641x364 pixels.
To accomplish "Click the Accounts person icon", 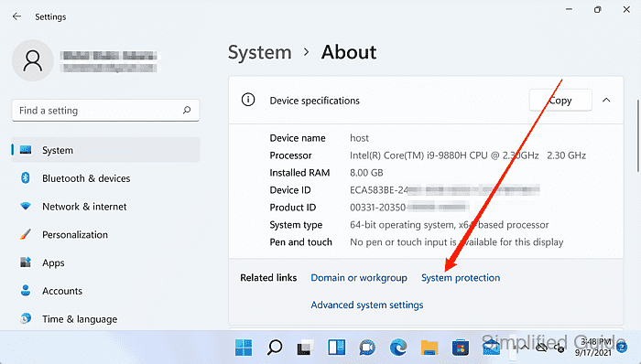I will (x=26, y=291).
